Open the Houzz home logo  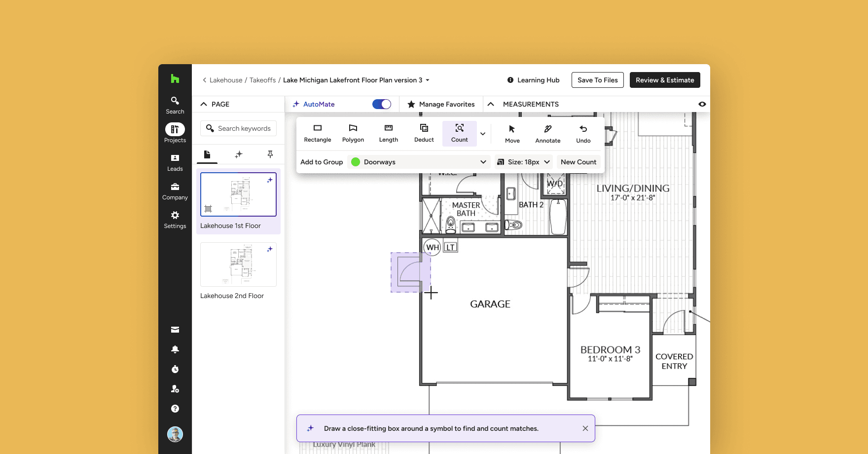(x=175, y=78)
